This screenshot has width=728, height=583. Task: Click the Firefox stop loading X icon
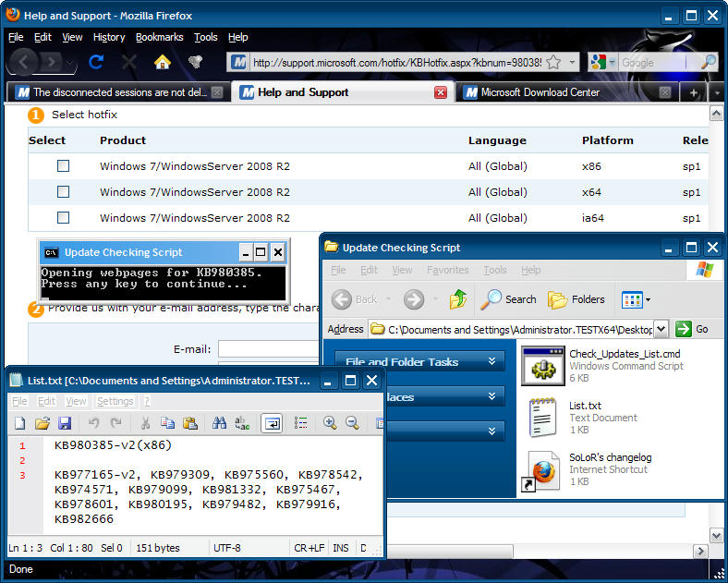click(x=129, y=61)
